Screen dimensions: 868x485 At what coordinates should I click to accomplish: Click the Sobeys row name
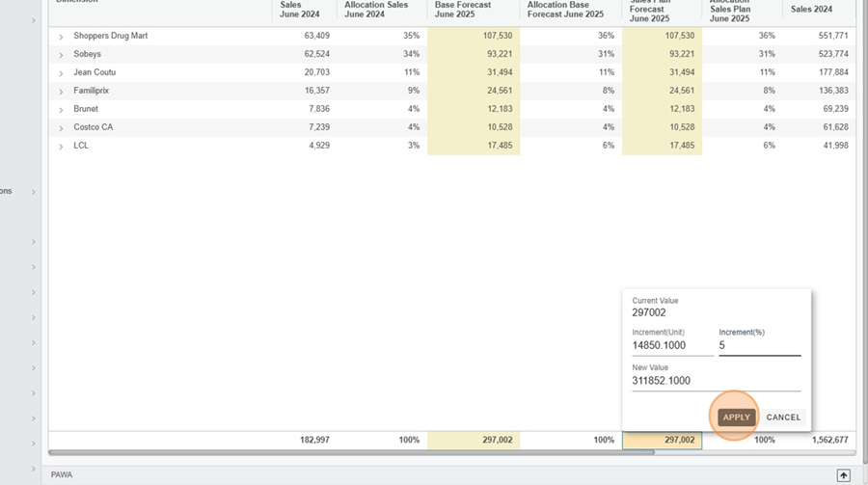point(87,54)
